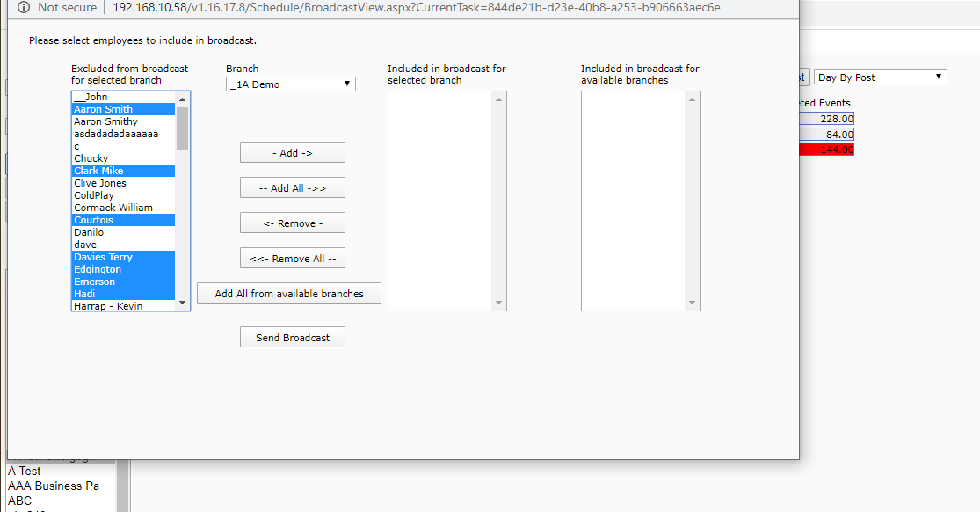Click the site info icon beside Not secure
The image size is (980, 512).
[23, 8]
